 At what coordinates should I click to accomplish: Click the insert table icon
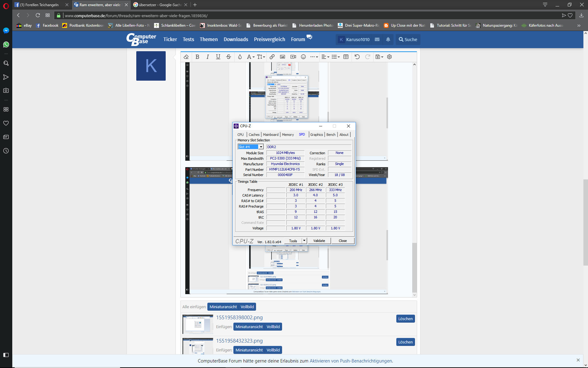(x=346, y=57)
